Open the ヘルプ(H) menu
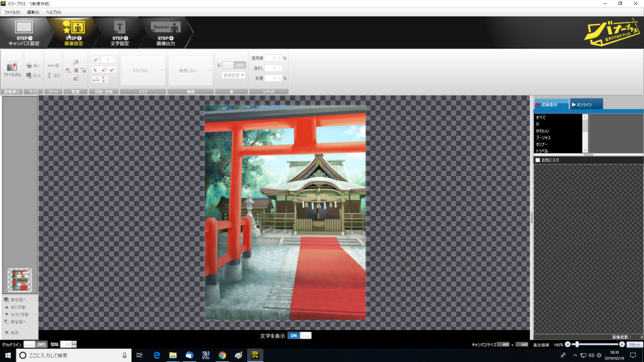The width and height of the screenshot is (644, 362). tap(53, 13)
